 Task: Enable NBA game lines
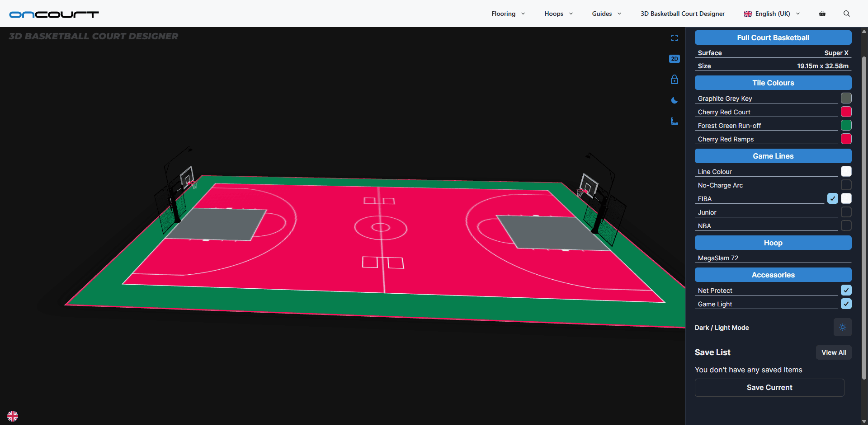click(846, 225)
